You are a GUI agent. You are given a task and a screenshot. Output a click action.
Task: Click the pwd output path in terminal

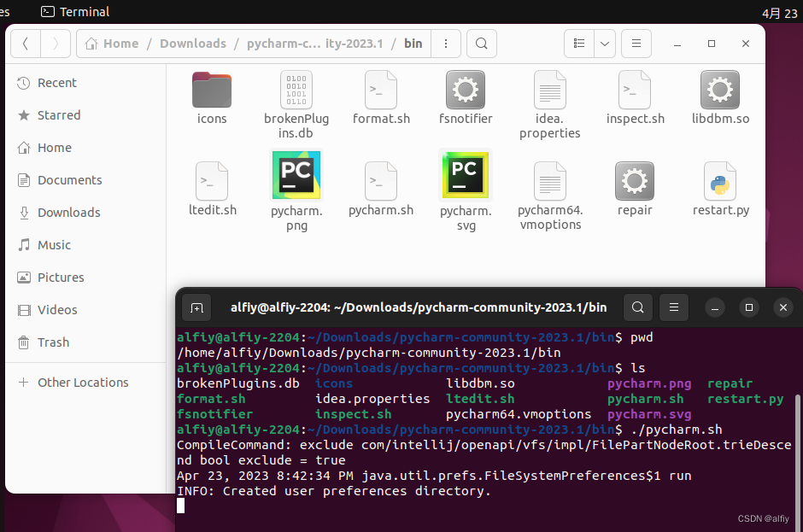coord(369,353)
